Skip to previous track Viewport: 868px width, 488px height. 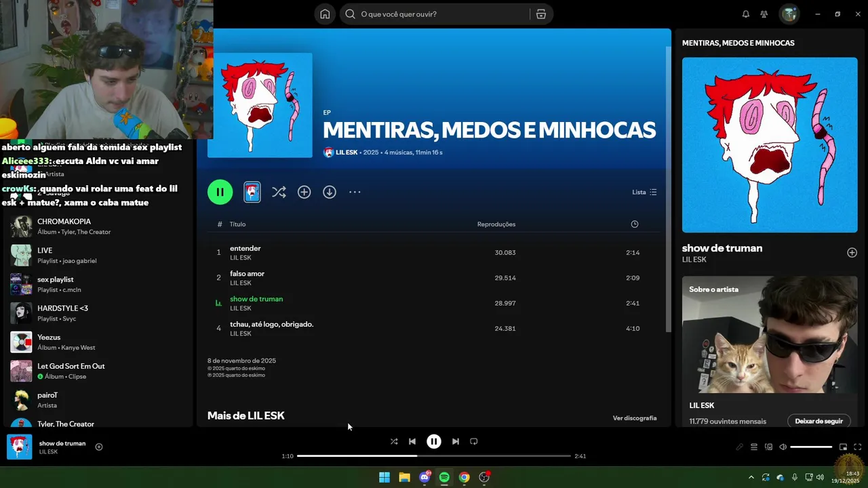tap(412, 441)
